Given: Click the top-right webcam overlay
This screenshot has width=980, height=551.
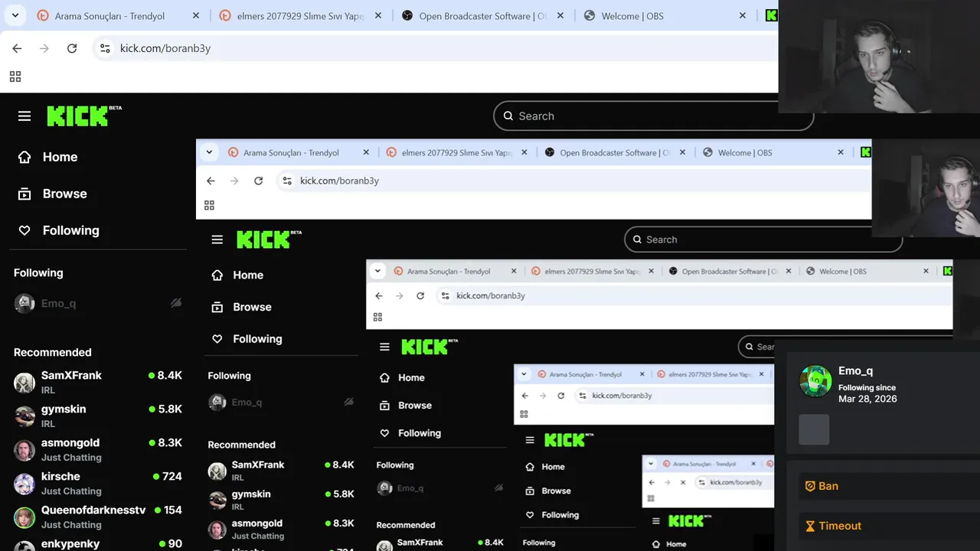Looking at the screenshot, I should (879, 57).
